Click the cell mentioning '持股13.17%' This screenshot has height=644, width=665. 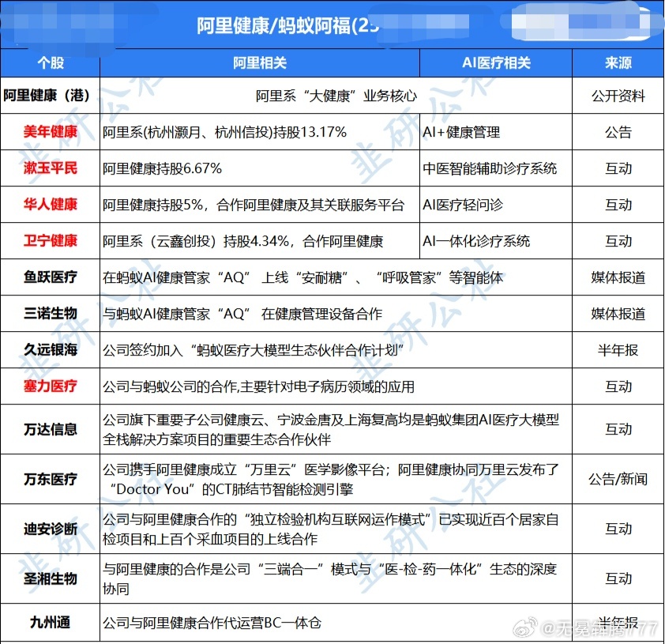point(260,131)
